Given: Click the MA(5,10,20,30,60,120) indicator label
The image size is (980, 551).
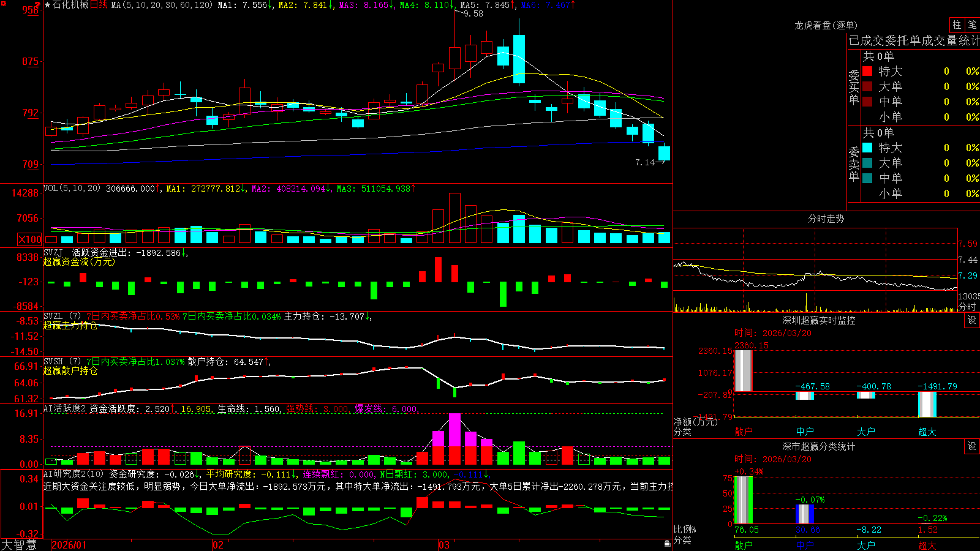Looking at the screenshot, I should click(x=162, y=5).
